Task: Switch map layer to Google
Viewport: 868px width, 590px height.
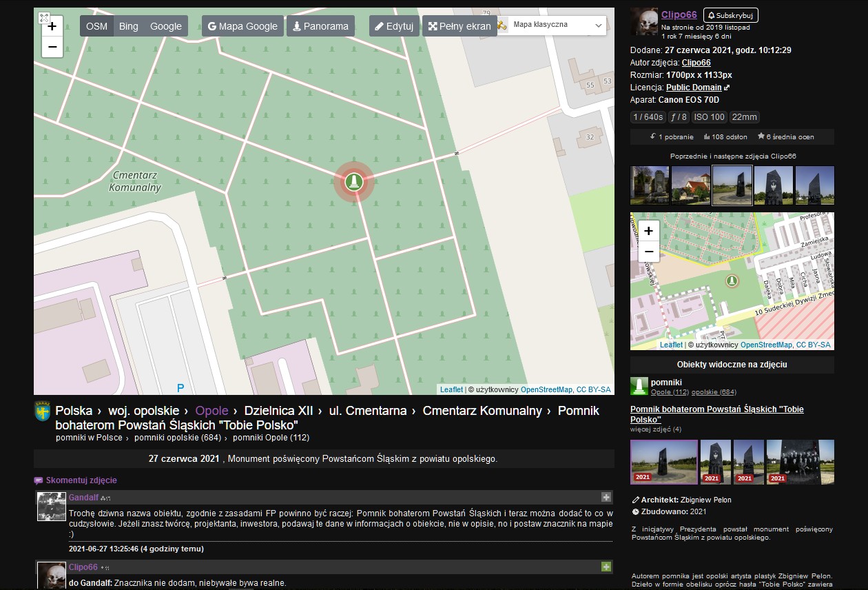Action: (x=166, y=26)
